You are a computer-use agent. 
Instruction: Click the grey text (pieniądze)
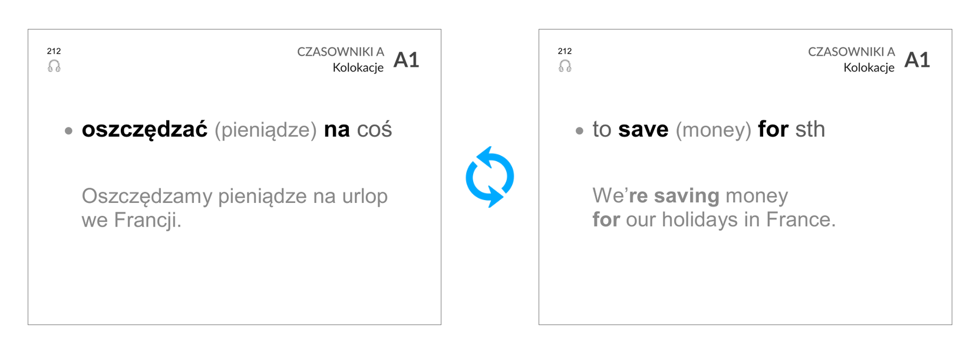tap(266, 130)
